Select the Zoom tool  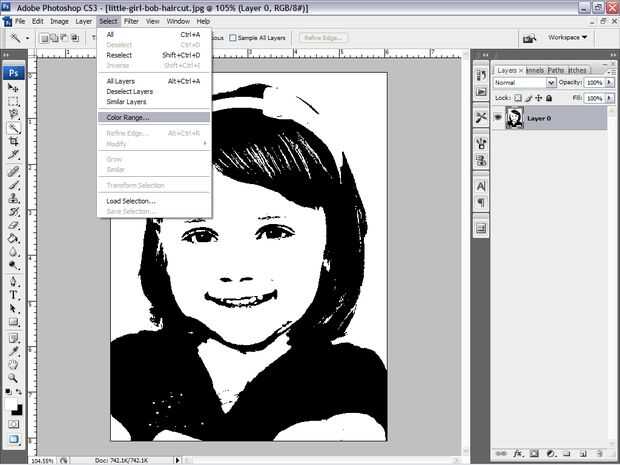[13, 378]
